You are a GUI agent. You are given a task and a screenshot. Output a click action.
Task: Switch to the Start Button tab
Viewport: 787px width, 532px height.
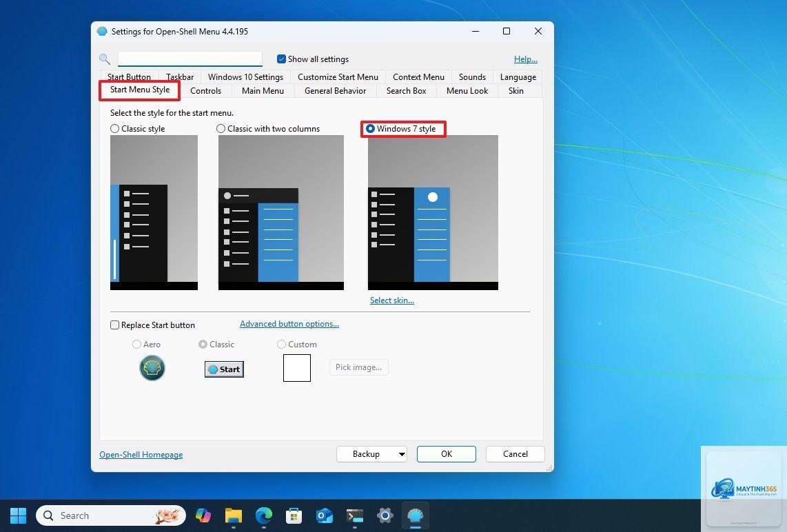click(129, 76)
